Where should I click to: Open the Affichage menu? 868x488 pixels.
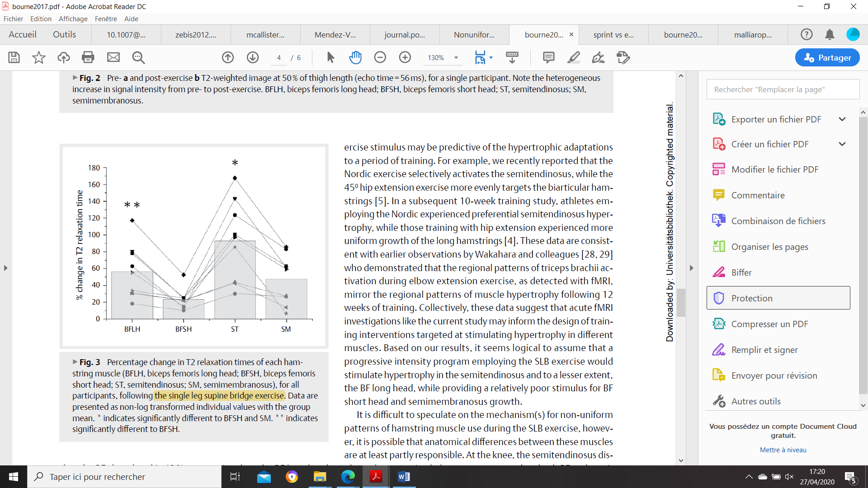coord(73,19)
